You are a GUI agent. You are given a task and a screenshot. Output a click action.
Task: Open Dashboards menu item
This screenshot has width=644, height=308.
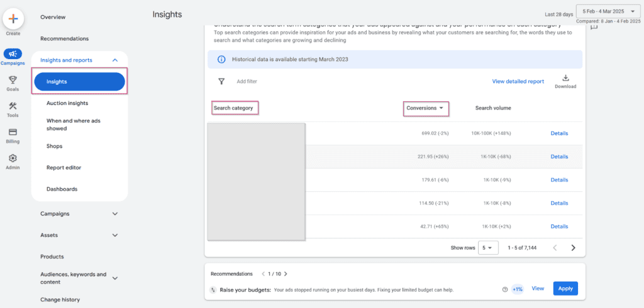point(62,189)
